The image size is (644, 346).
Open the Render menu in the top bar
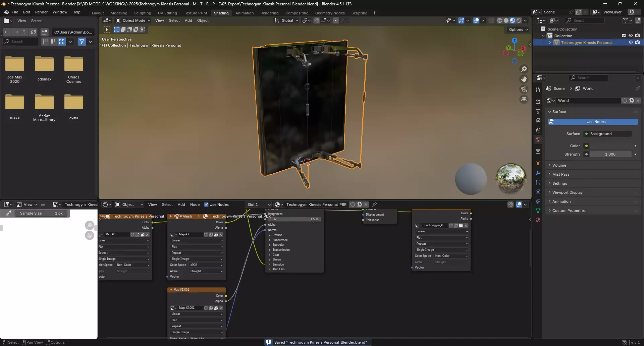coord(41,12)
